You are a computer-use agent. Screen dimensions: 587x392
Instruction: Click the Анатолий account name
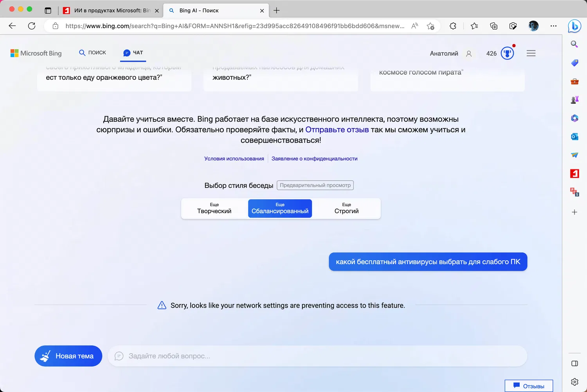[444, 54]
